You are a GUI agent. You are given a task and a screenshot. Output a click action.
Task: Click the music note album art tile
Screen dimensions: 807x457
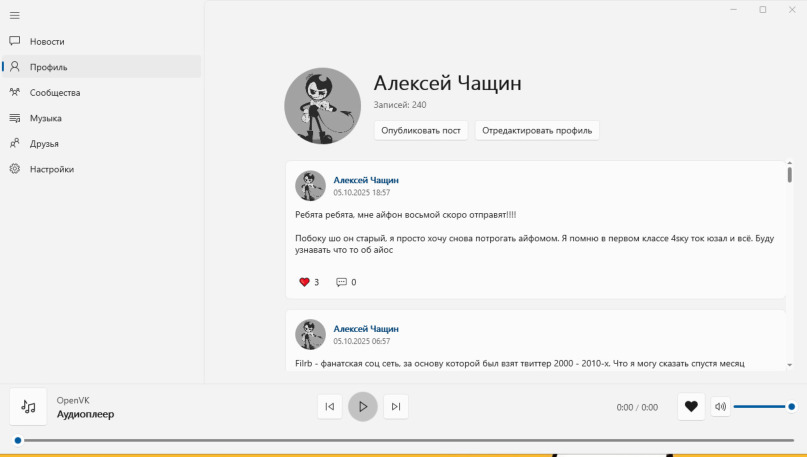click(28, 407)
